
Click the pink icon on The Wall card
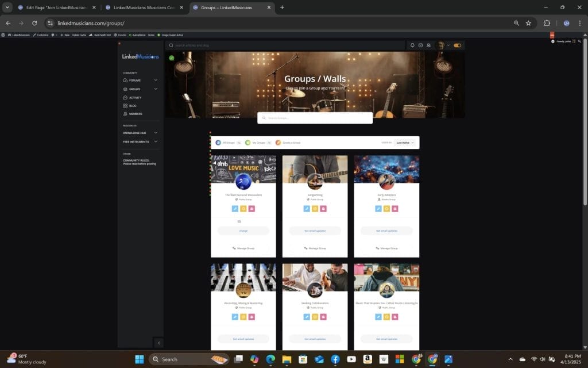click(x=252, y=209)
